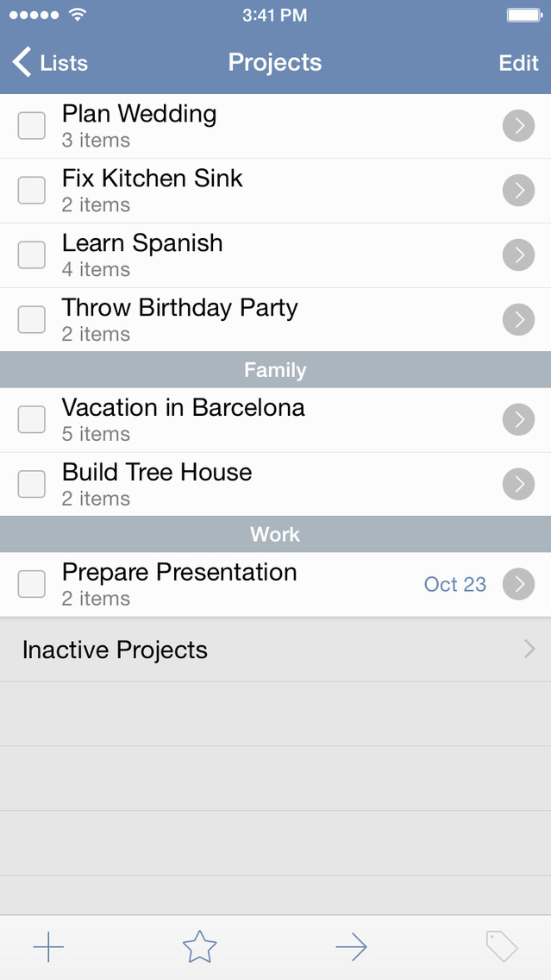This screenshot has height=980, width=551.
Task: Select the Work section header
Action: (x=275, y=534)
